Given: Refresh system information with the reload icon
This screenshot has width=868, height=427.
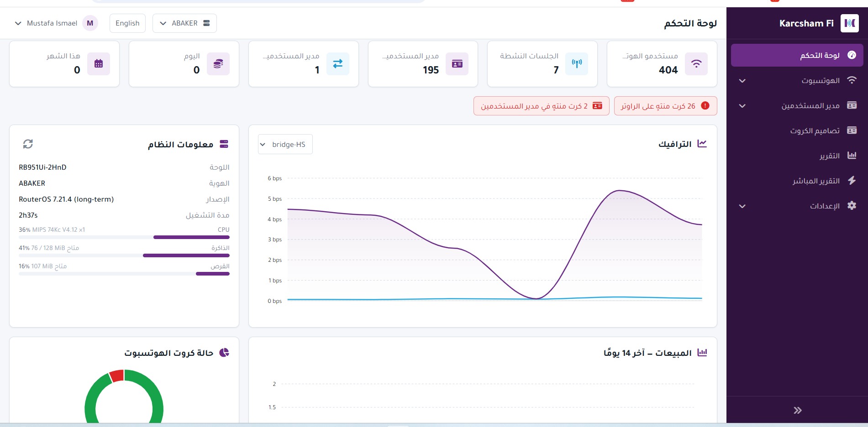Looking at the screenshot, I should (x=28, y=144).
